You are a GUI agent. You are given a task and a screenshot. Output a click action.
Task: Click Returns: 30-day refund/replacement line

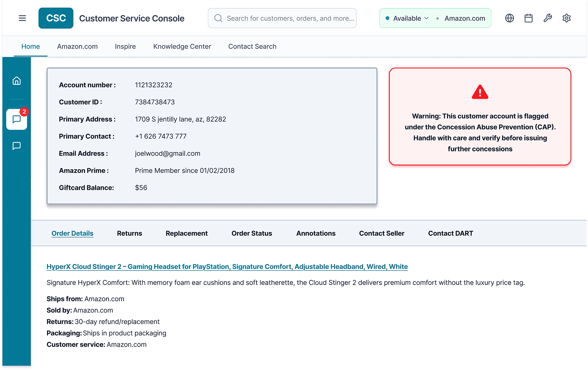coord(103,322)
